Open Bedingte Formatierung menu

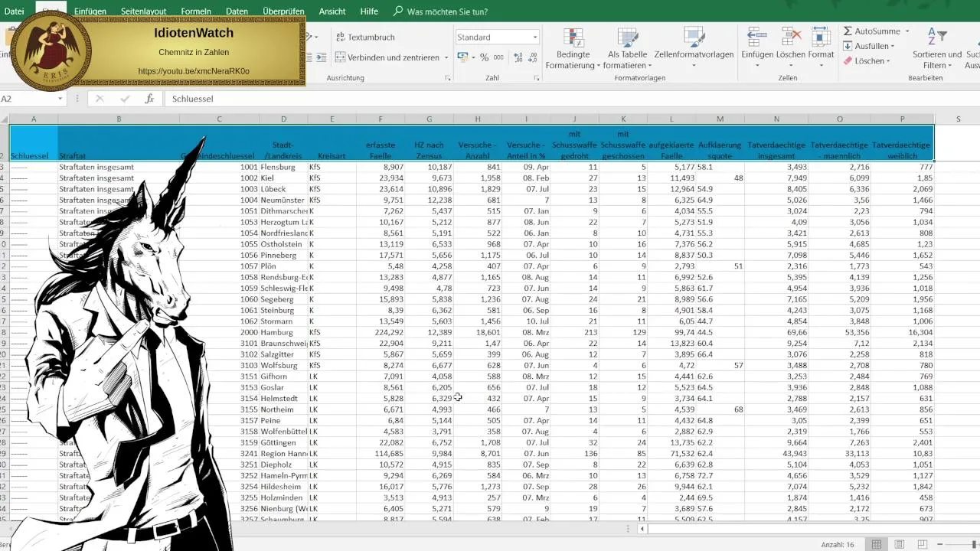click(573, 50)
